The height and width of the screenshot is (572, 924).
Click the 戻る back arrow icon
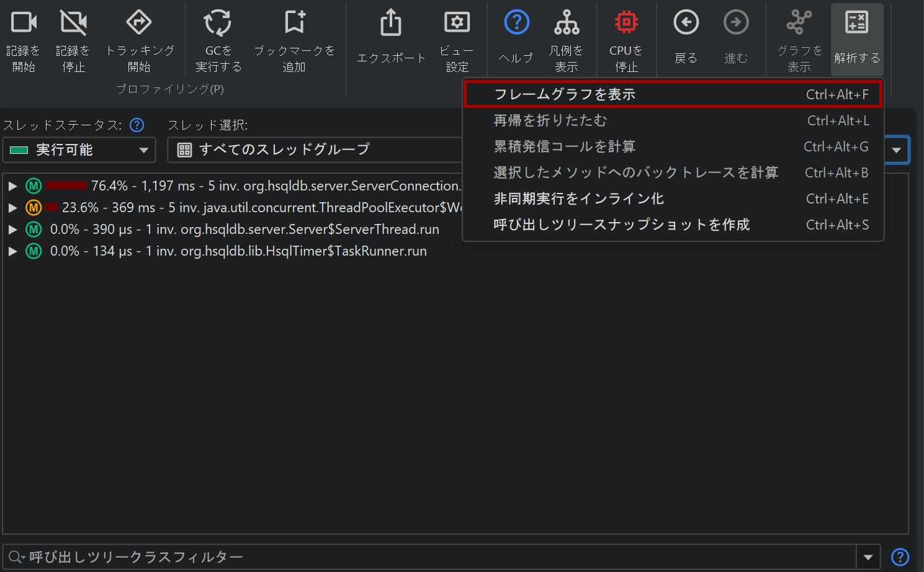tap(686, 23)
